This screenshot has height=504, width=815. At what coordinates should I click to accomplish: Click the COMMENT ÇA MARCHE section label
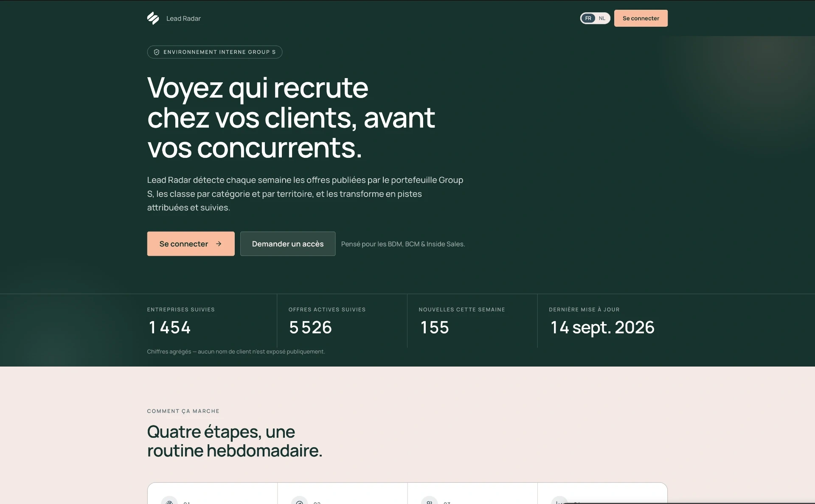183,411
